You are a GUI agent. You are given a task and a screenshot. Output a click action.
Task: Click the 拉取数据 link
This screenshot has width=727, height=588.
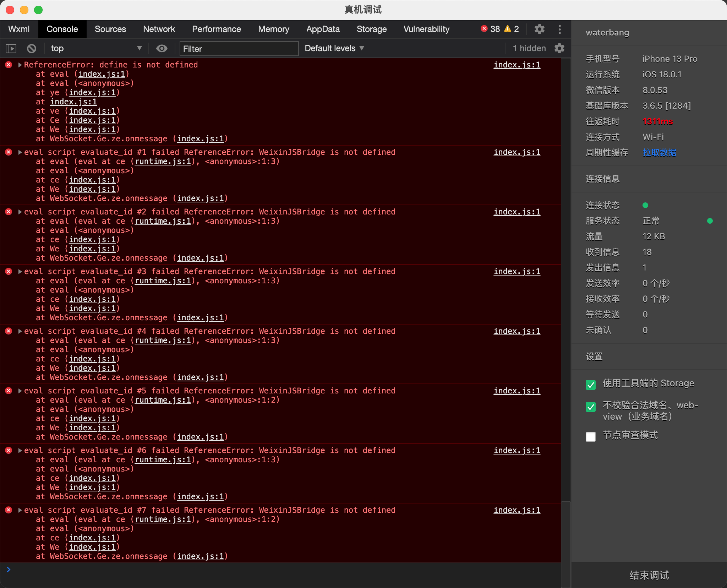coord(659,153)
